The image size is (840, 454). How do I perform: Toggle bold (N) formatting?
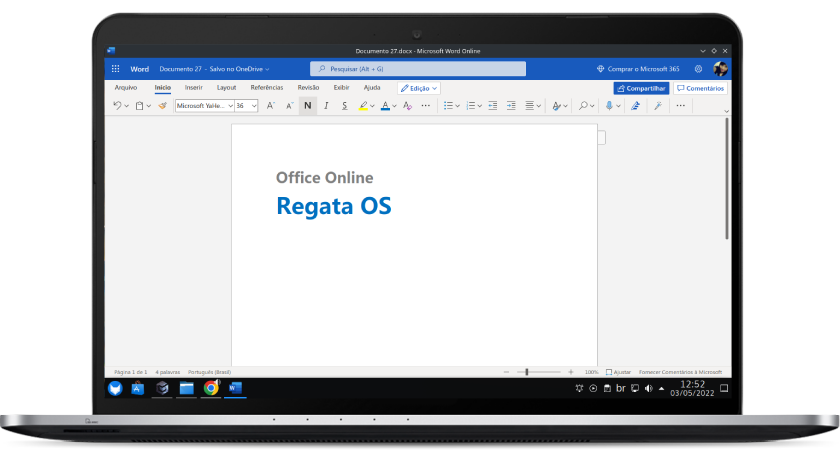[308, 106]
